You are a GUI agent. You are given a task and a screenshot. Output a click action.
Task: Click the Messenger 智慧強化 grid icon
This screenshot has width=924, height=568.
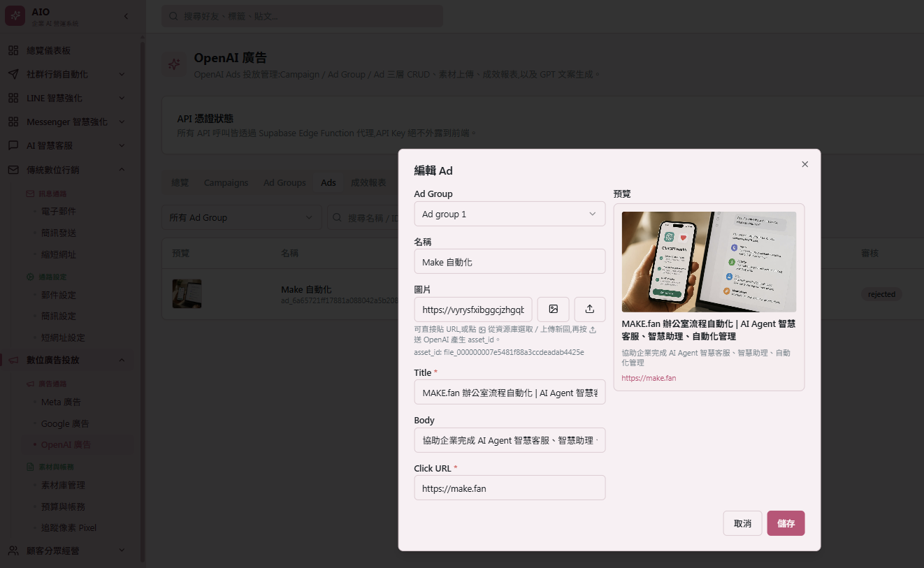[13, 122]
